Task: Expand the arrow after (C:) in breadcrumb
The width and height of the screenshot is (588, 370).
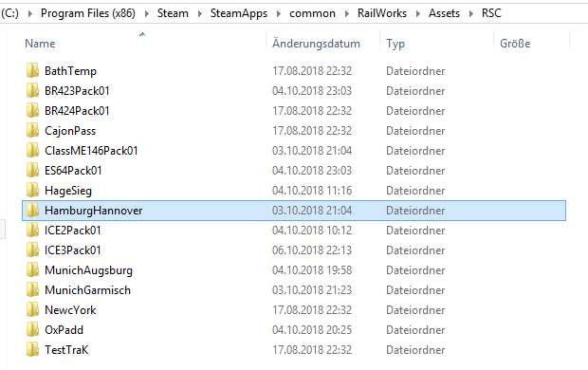Action: (x=30, y=13)
